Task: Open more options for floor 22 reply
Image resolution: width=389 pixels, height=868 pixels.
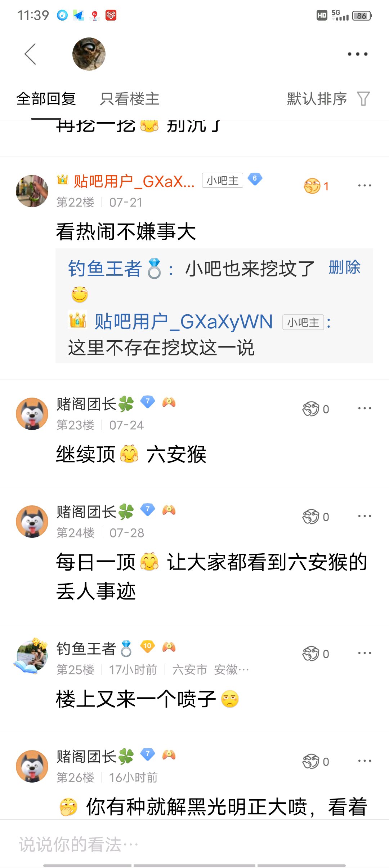Action: [x=365, y=186]
